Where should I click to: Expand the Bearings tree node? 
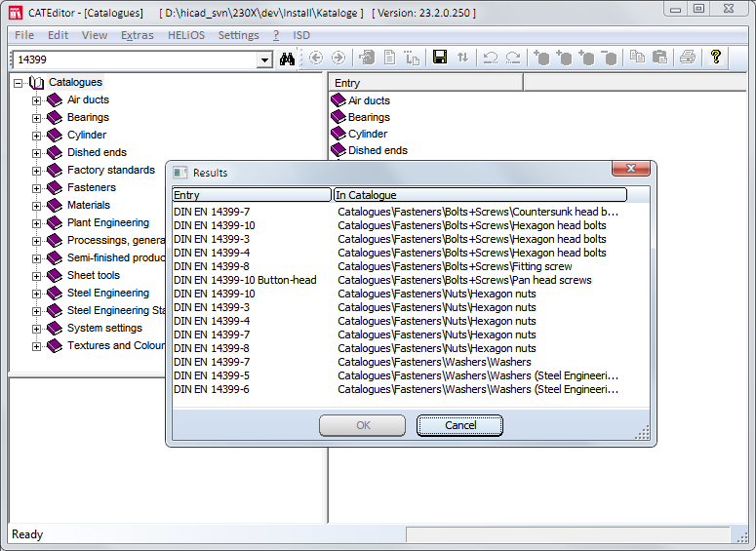(36, 118)
